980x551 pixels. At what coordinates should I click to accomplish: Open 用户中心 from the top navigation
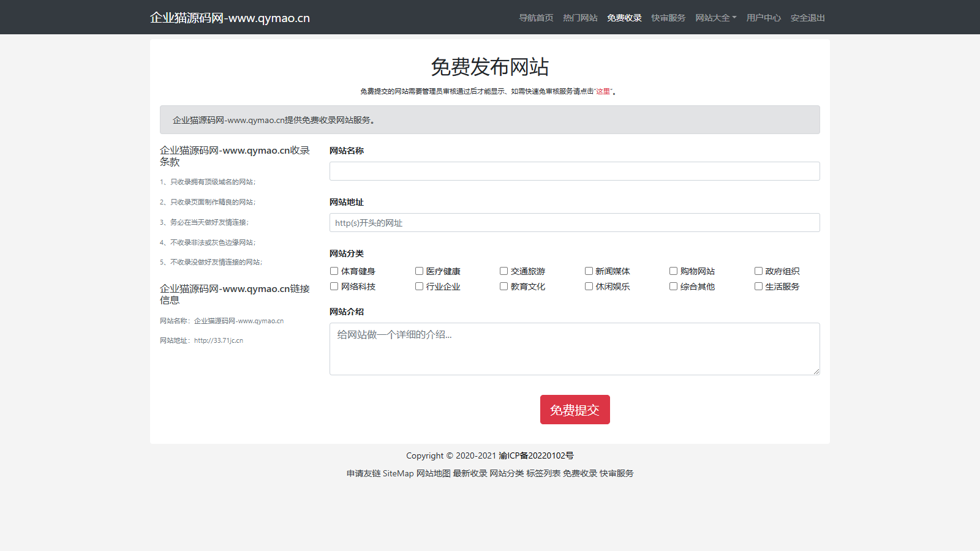tap(763, 18)
